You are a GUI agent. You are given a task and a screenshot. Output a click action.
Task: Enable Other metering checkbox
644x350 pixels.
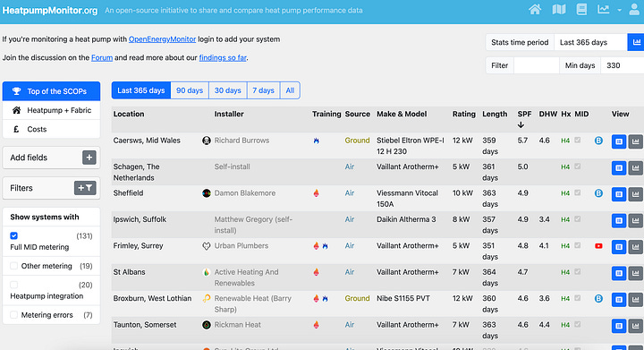click(x=14, y=266)
